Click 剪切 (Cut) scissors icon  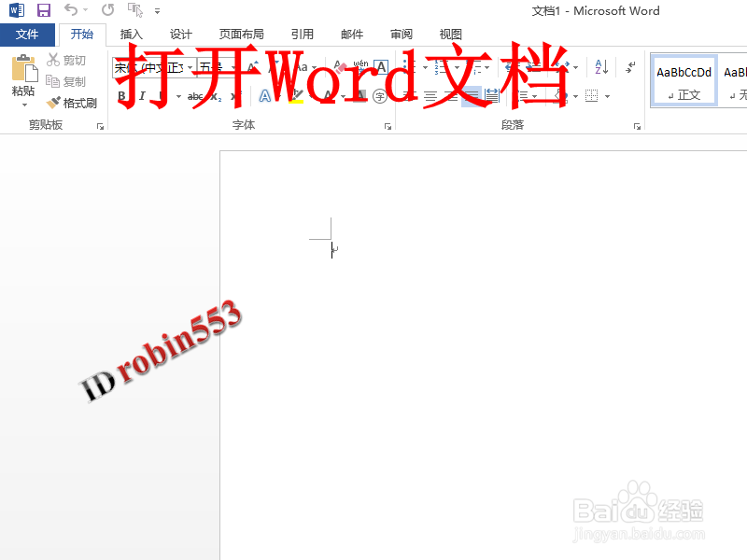(x=53, y=60)
